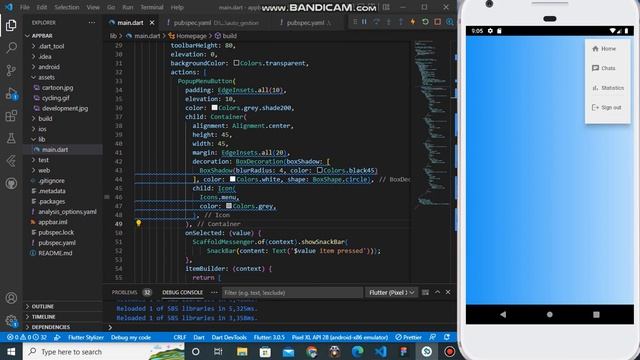Open the Flutter (Pixel) debug console dropdown

[391, 292]
